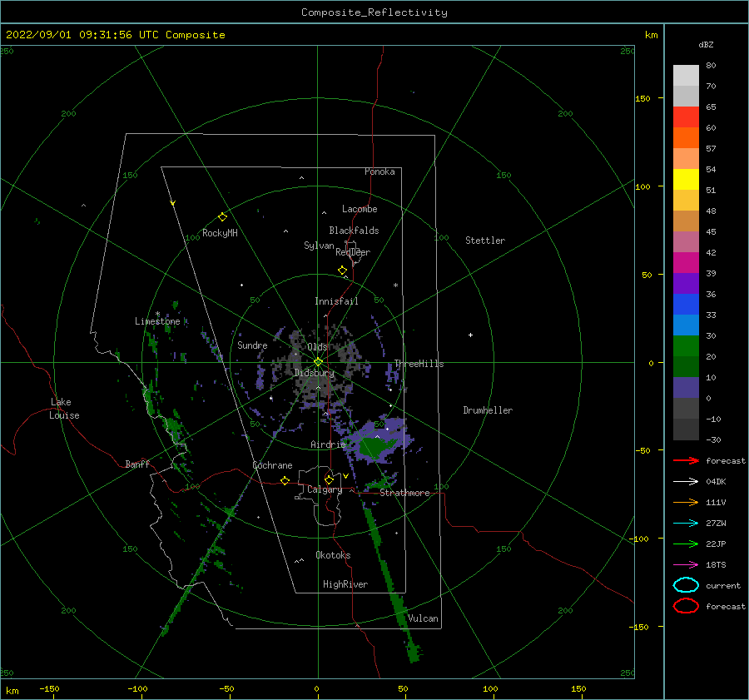Image resolution: width=749 pixels, height=700 pixels.
Task: Click the yellow diamond marker near RockyMH
Action: point(222,217)
